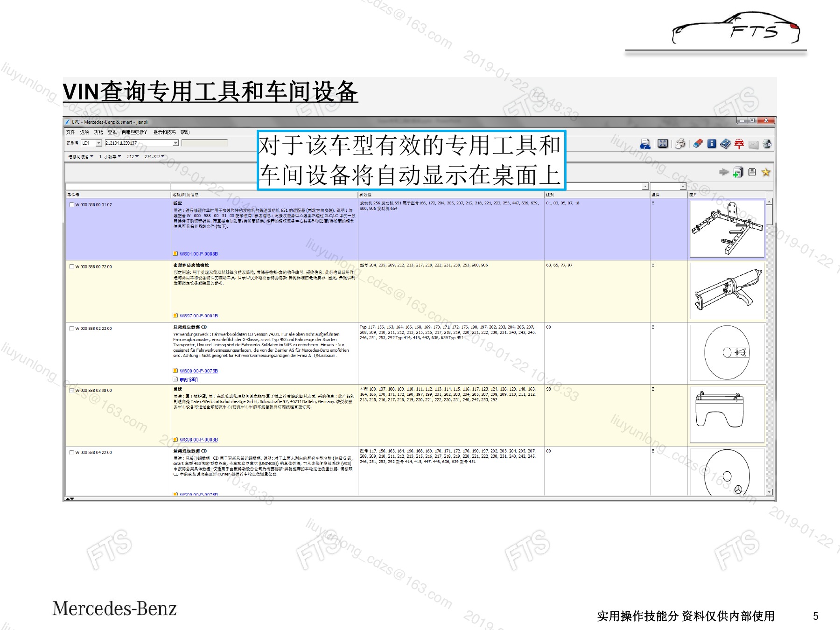The width and height of the screenshot is (840, 630).
Task: Open the 更改说明 link
Action: (189, 380)
